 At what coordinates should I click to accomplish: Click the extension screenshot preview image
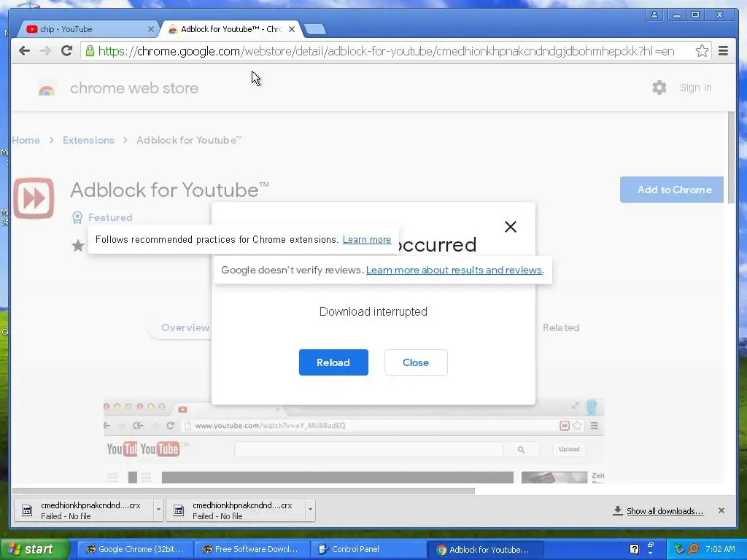click(354, 441)
